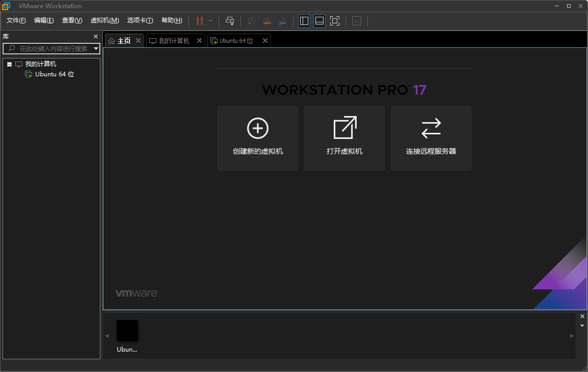Screen dimensions: 588x372
Task: Click the console view toolbar icon
Action: tap(357, 21)
